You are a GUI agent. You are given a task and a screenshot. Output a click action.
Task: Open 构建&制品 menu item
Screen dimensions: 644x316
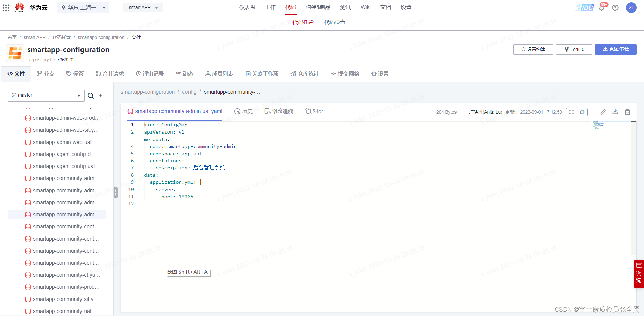(318, 7)
